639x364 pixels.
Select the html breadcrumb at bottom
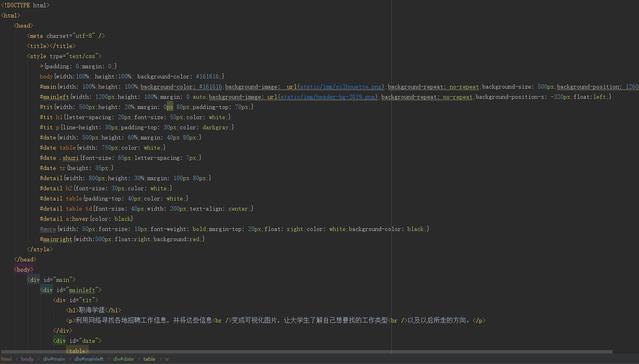(7, 359)
